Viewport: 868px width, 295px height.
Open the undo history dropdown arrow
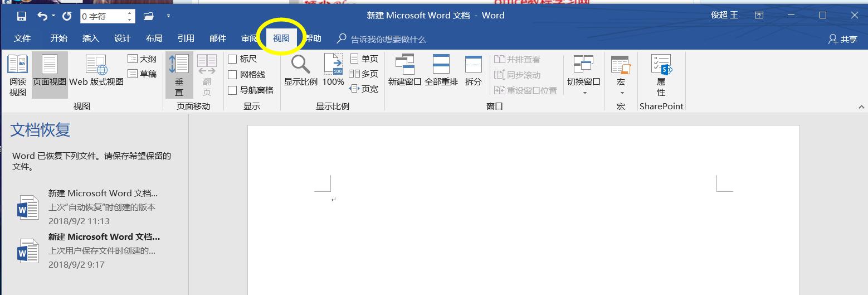[53, 16]
